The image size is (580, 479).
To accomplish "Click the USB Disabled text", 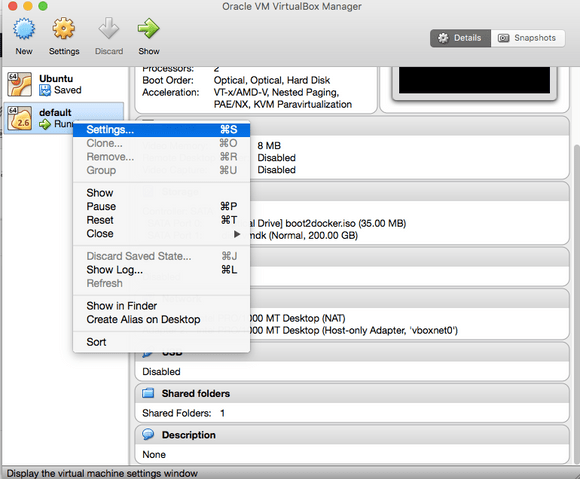I will [161, 372].
